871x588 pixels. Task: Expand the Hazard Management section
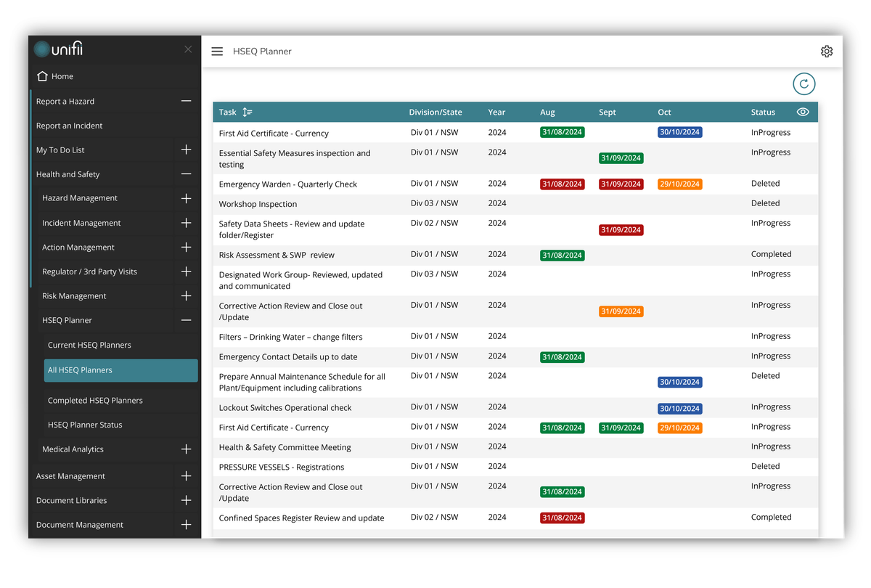[x=186, y=197]
